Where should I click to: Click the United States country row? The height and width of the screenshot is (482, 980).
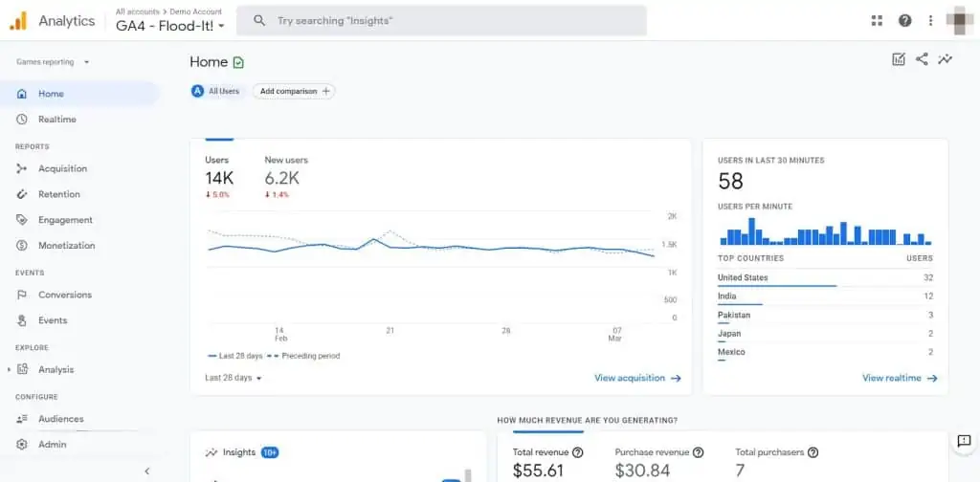(x=825, y=278)
